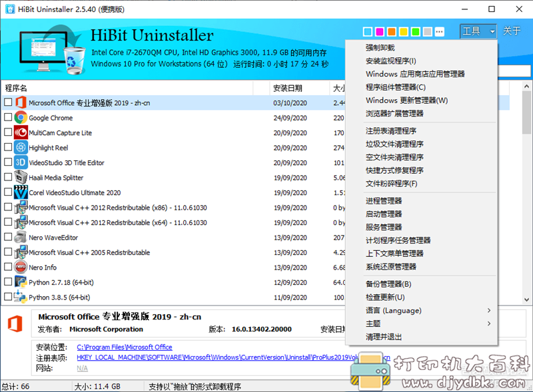Click the Visual C++ 2012 x86 icon
Image resolution: width=533 pixels, height=392 pixels.
pyautogui.click(x=21, y=207)
